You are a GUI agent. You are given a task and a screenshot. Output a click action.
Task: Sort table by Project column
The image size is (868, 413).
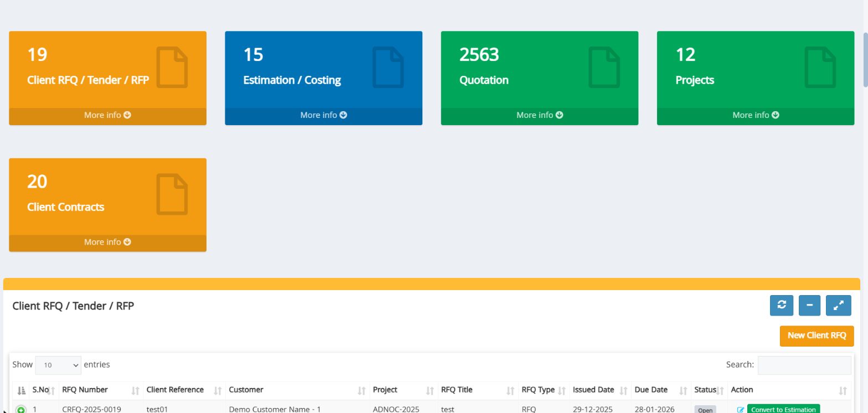[404, 390]
